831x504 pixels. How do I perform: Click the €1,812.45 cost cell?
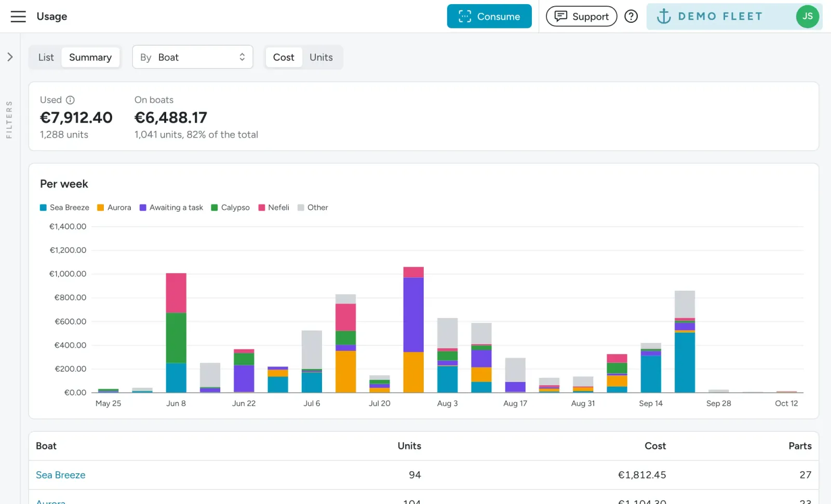[x=642, y=475]
